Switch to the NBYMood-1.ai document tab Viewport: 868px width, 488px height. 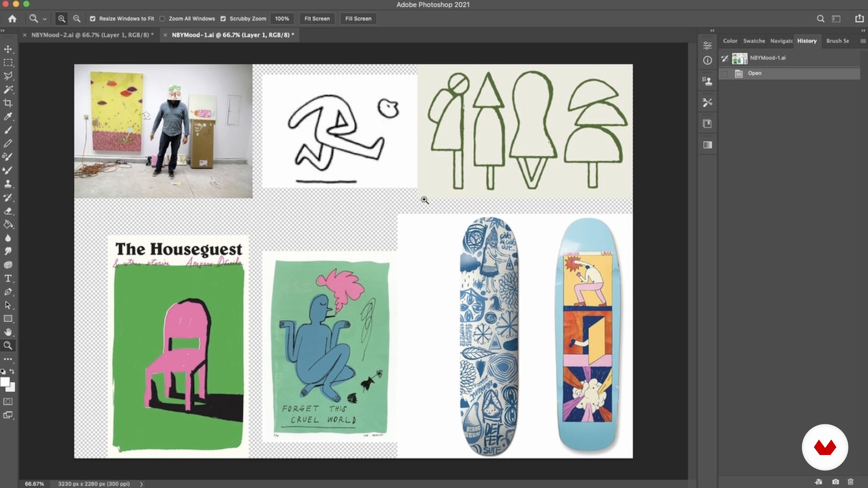(x=233, y=35)
